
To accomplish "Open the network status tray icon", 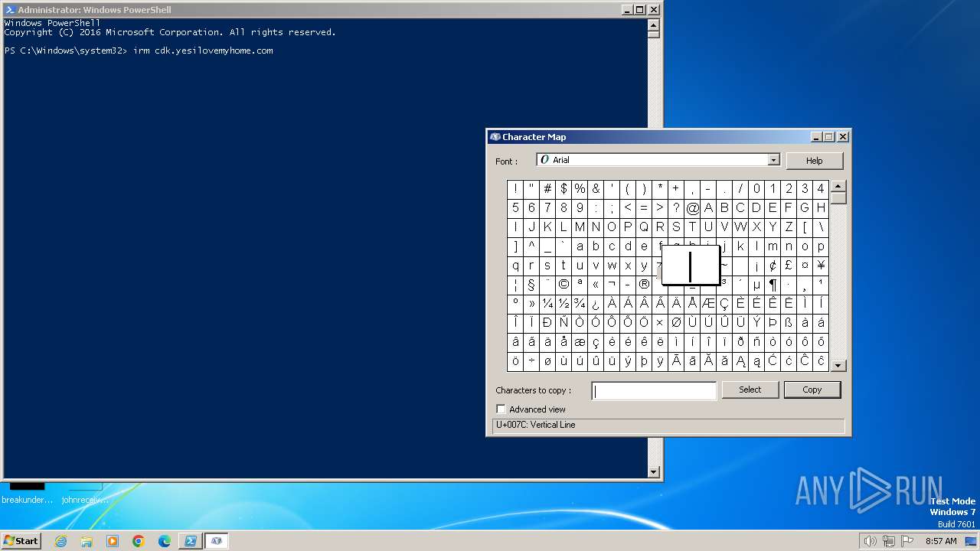I will (888, 541).
